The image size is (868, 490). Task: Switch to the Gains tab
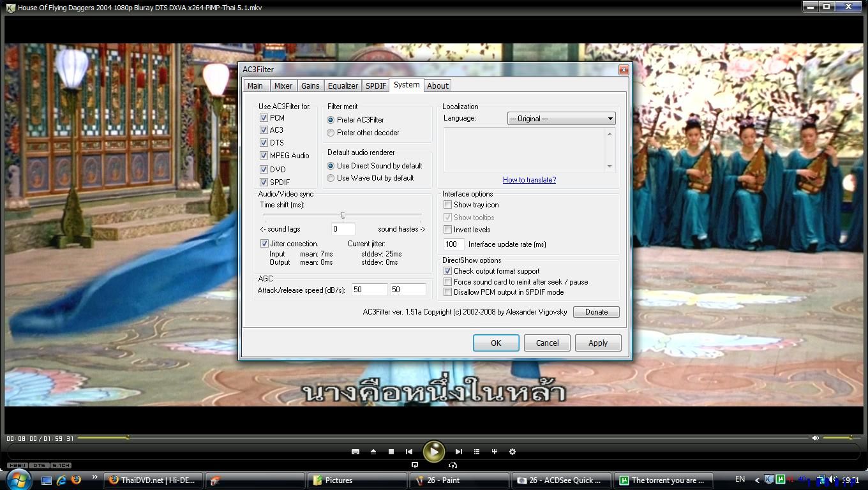coord(310,86)
